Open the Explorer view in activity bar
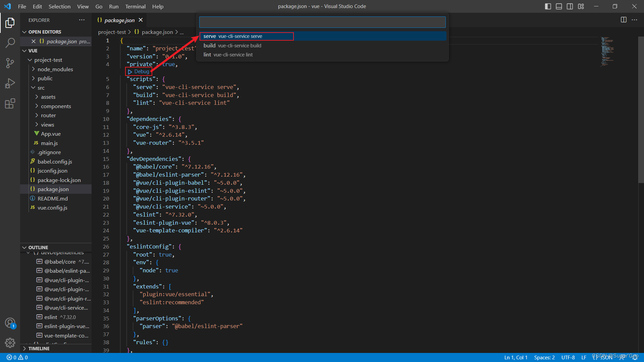The image size is (644, 362). point(10,23)
